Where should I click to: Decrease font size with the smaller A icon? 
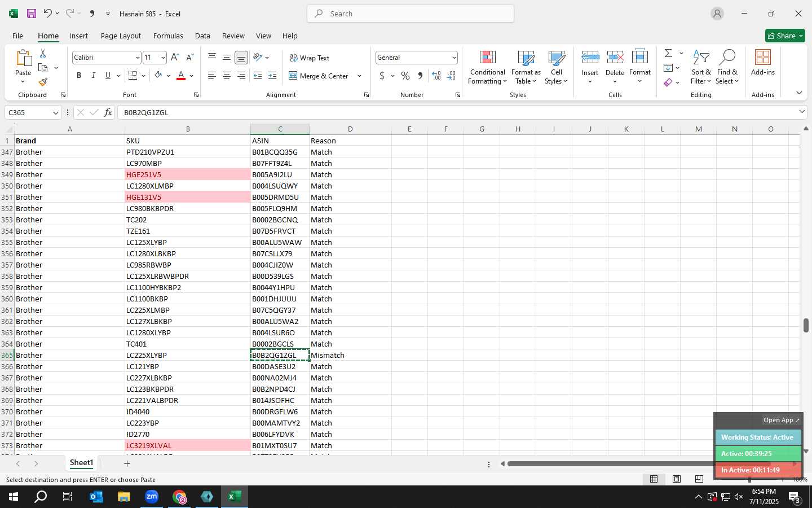point(189,57)
